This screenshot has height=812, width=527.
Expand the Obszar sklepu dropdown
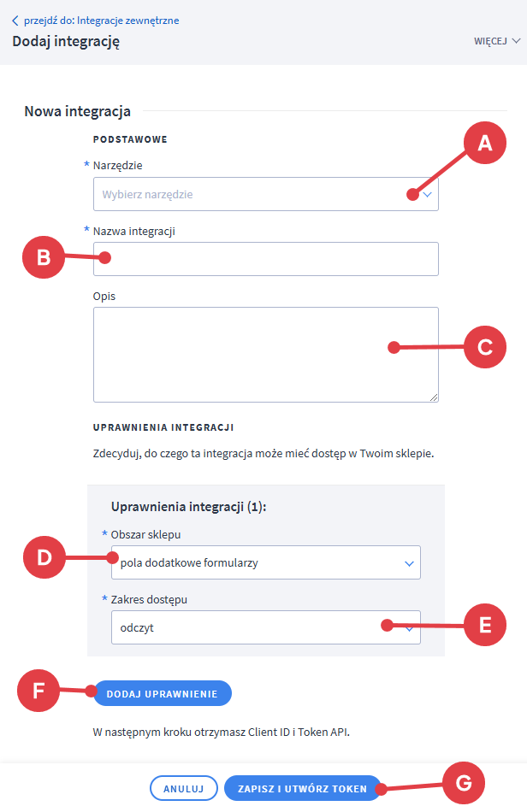pos(265,562)
